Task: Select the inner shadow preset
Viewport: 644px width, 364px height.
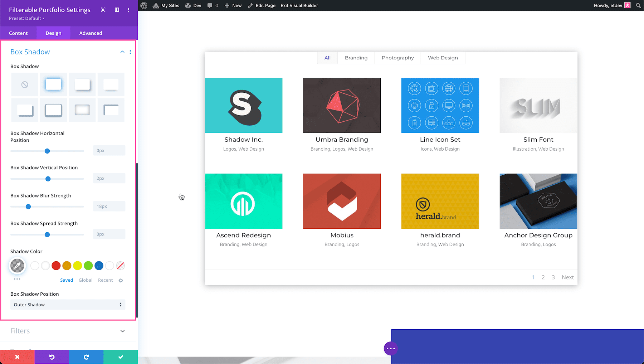Action: point(82,110)
